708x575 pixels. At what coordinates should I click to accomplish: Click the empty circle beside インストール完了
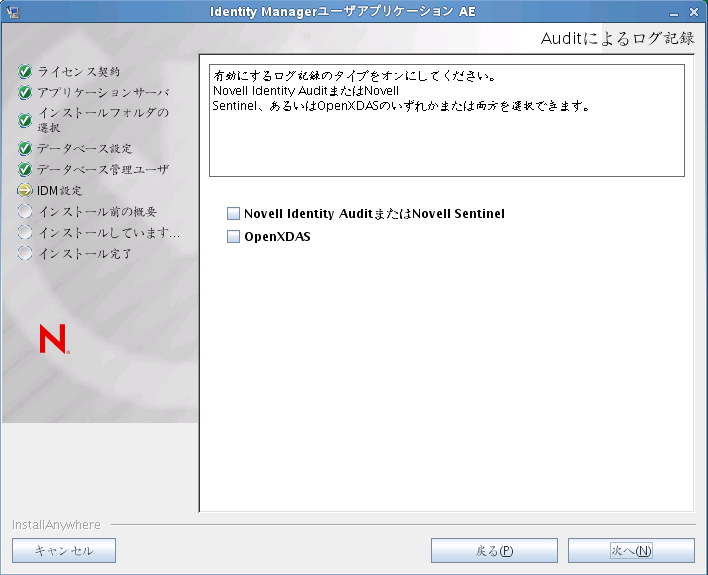[25, 253]
